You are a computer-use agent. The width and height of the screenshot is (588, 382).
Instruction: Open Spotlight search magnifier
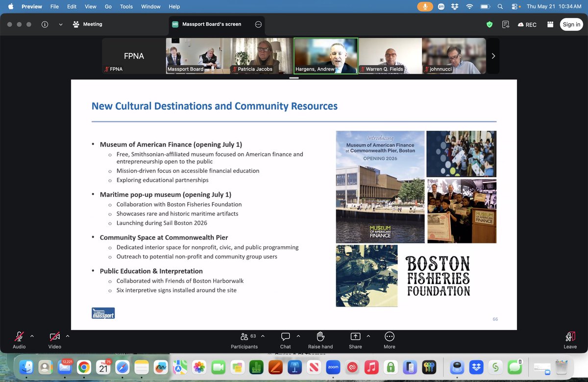coord(500,7)
